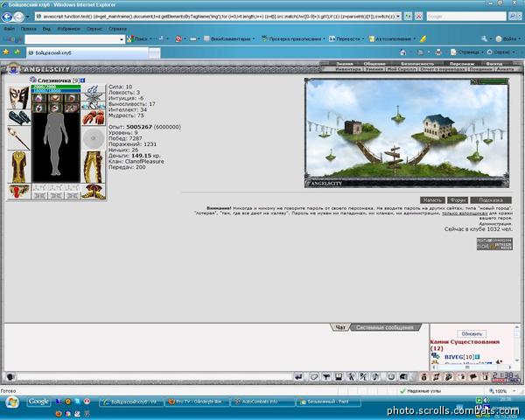Screen dimensions: 525x420
Task: Click the staff weapon slot
Action: pos(19,138)
